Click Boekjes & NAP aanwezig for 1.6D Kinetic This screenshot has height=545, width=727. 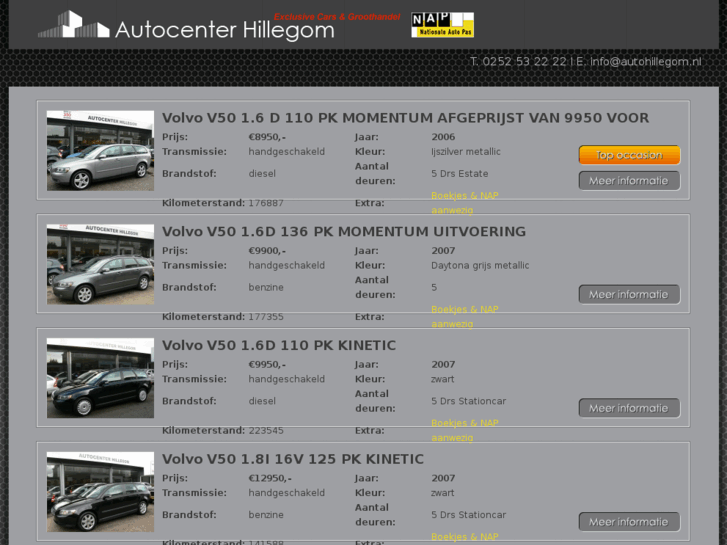pyautogui.click(x=465, y=430)
